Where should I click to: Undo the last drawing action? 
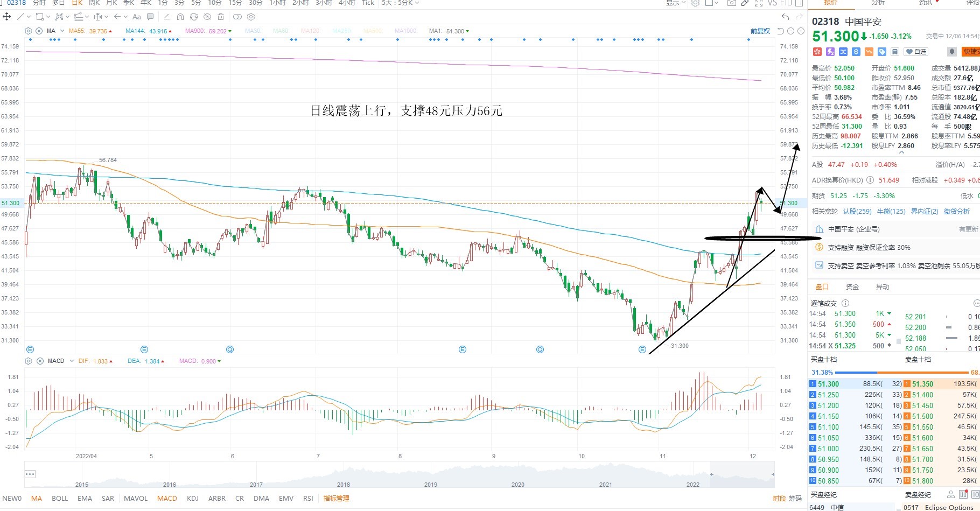tap(786, 17)
